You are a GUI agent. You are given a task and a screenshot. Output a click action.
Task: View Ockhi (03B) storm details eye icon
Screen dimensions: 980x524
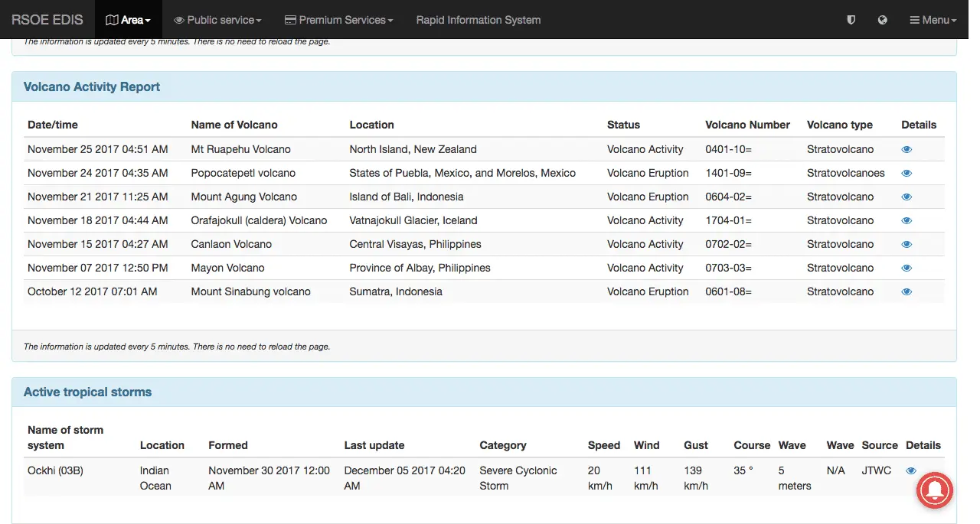click(x=910, y=470)
